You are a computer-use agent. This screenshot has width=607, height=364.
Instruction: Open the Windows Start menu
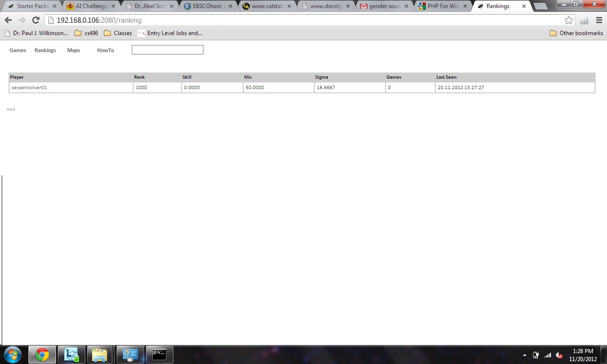tap(13, 355)
